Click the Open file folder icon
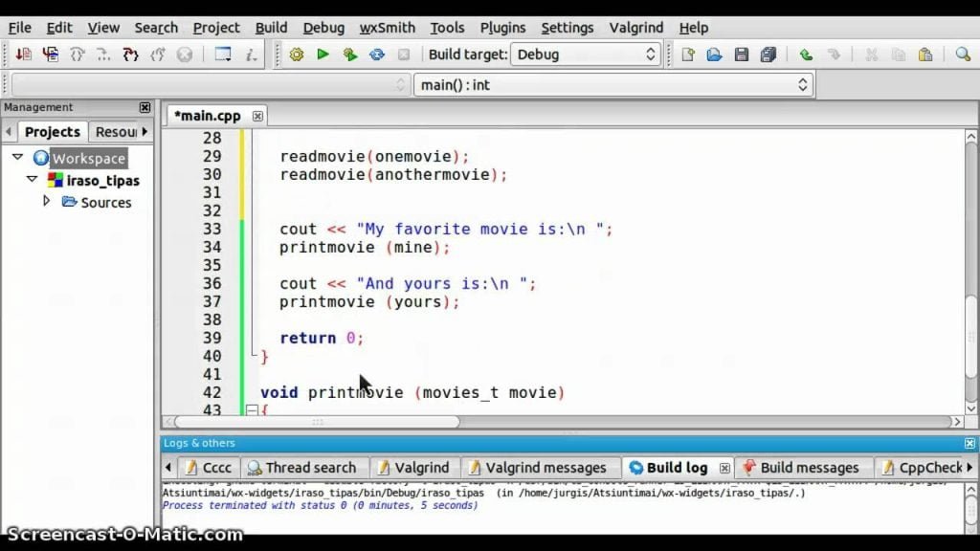 coord(714,55)
